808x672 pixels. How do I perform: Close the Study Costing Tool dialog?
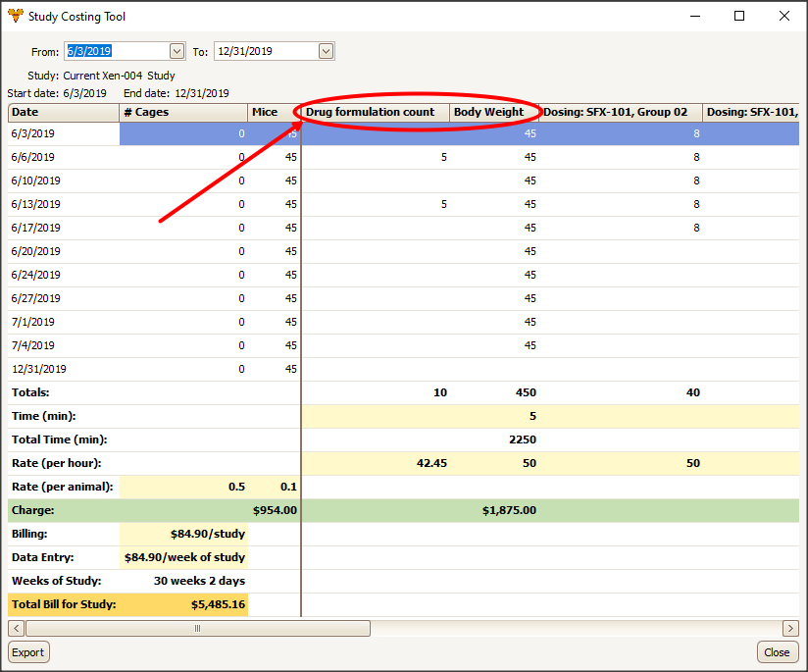[777, 652]
